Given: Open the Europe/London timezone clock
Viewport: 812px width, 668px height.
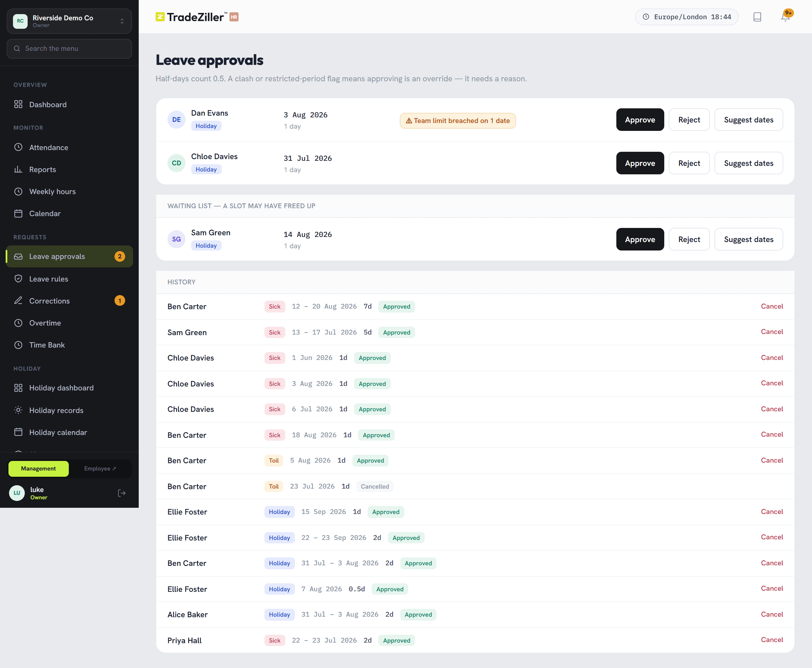Looking at the screenshot, I should [x=687, y=17].
